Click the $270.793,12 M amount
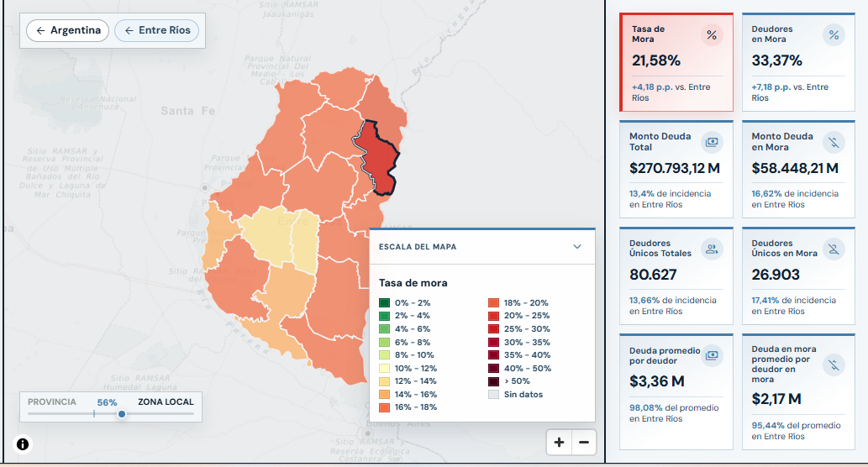Image resolution: width=868 pixels, height=467 pixels. pyautogui.click(x=675, y=168)
